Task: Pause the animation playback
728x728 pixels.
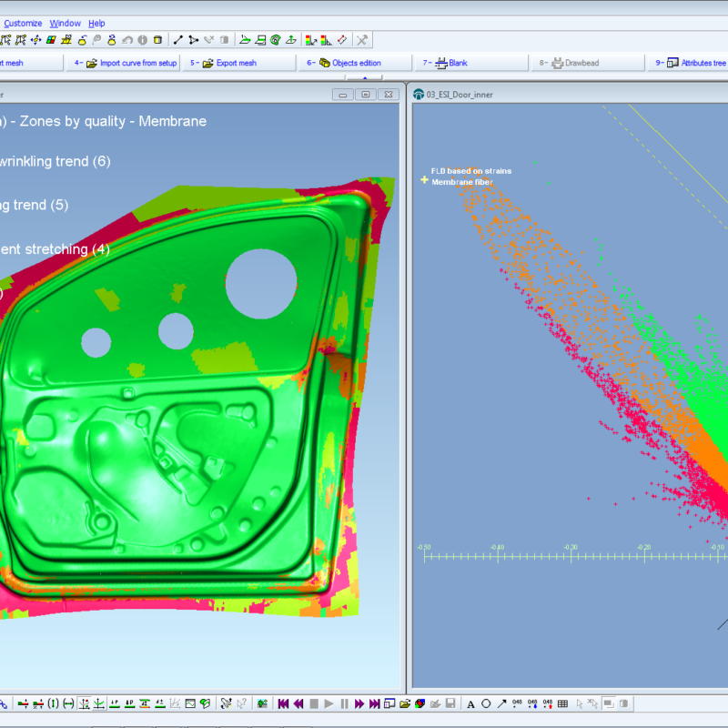Action: click(x=344, y=703)
